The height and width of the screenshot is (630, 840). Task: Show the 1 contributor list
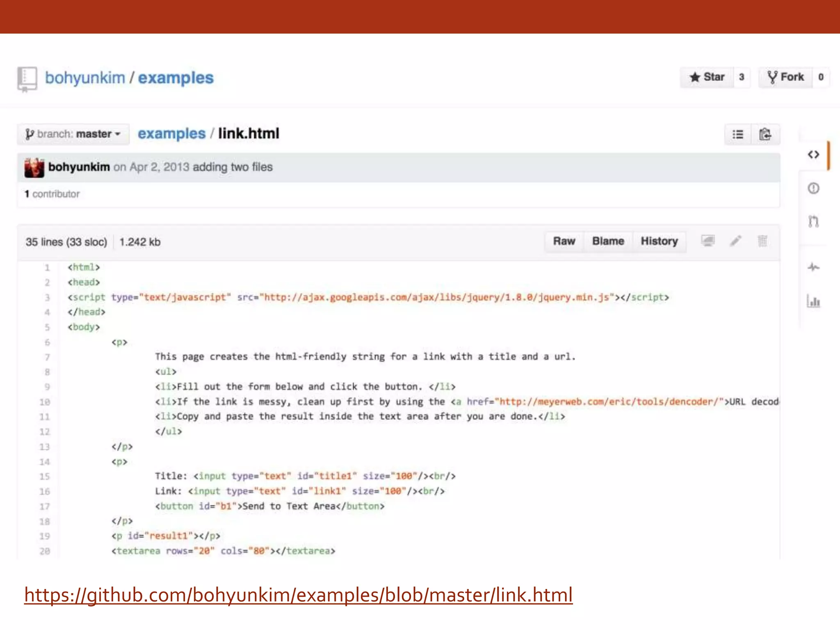(x=52, y=194)
